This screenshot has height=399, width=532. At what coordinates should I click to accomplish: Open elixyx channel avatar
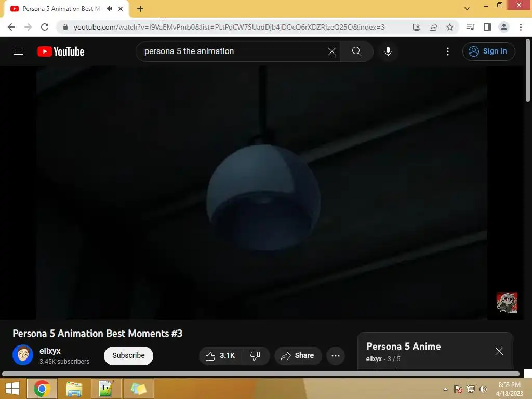point(23,355)
